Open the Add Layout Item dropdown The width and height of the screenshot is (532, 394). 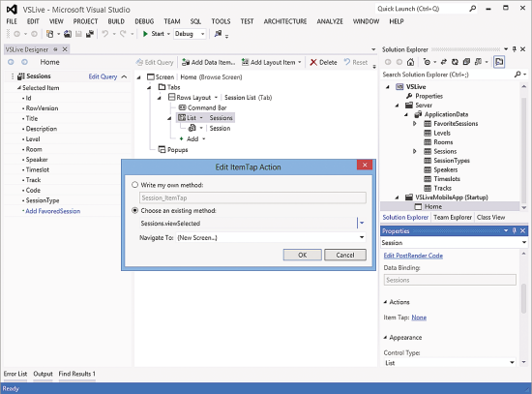299,62
